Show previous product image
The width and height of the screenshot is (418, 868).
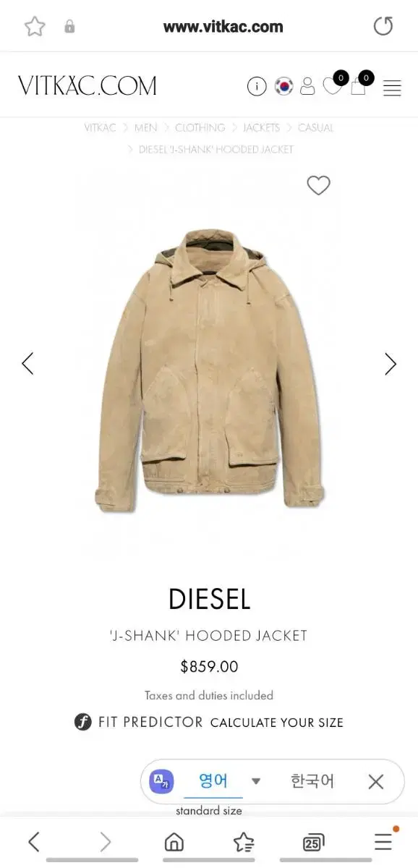click(x=27, y=363)
